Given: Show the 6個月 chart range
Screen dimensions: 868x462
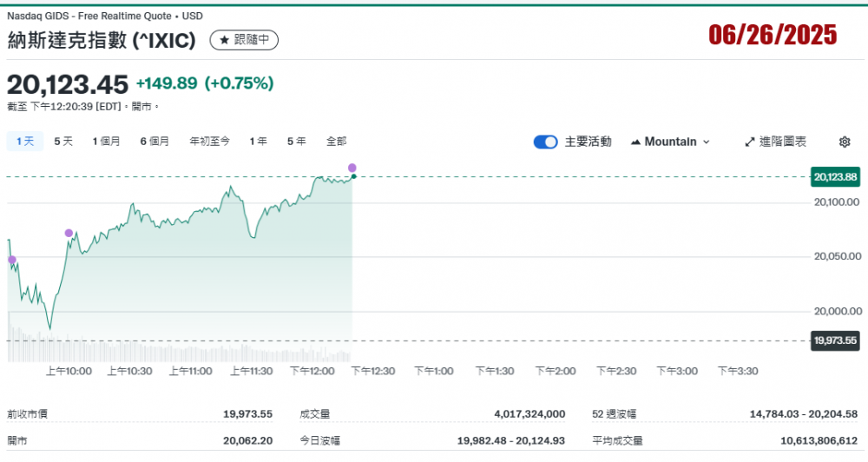Looking at the screenshot, I should 155,141.
